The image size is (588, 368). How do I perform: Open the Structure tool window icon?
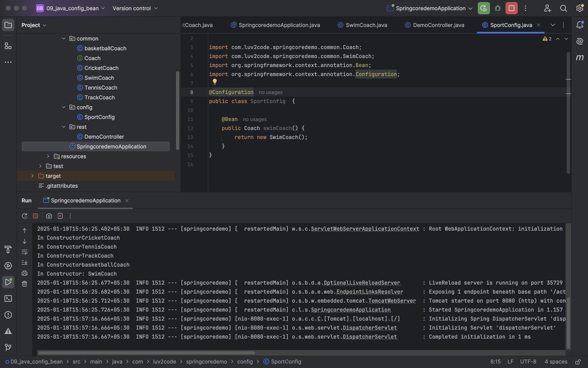[8, 46]
